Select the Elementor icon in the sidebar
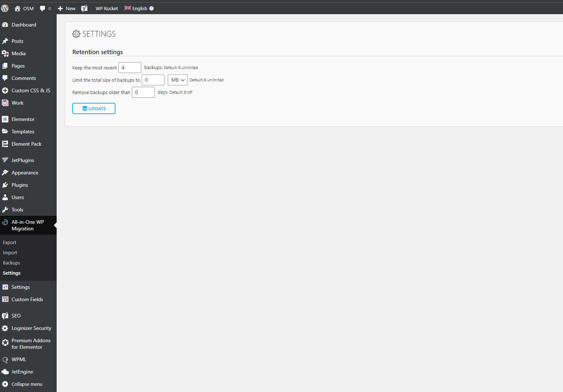 click(x=5, y=119)
